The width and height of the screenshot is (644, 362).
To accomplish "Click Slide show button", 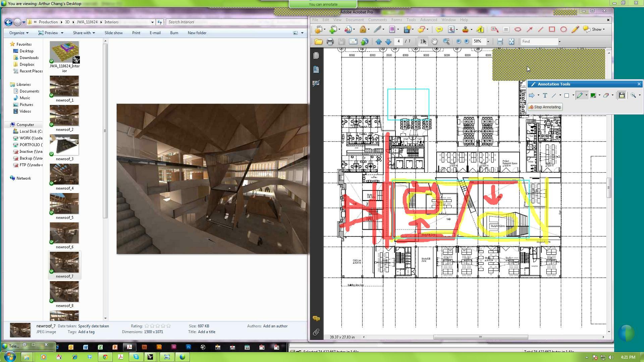I will tap(113, 33).
